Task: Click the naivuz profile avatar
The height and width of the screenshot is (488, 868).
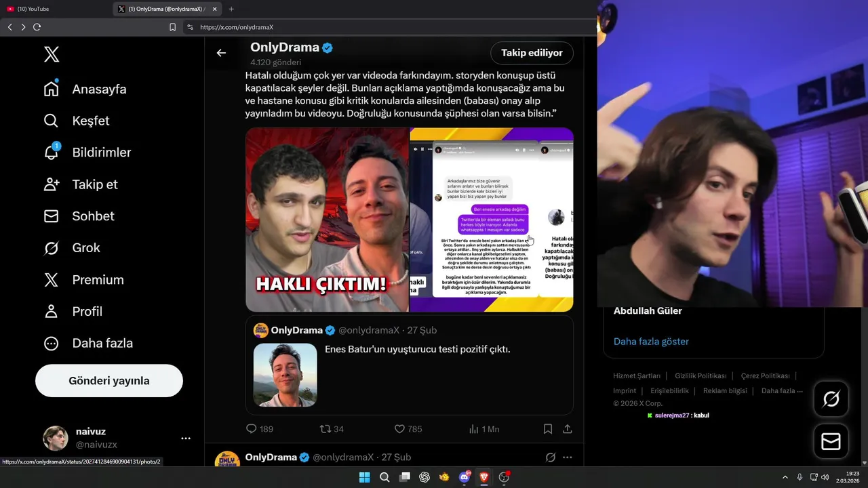Action: (56, 439)
